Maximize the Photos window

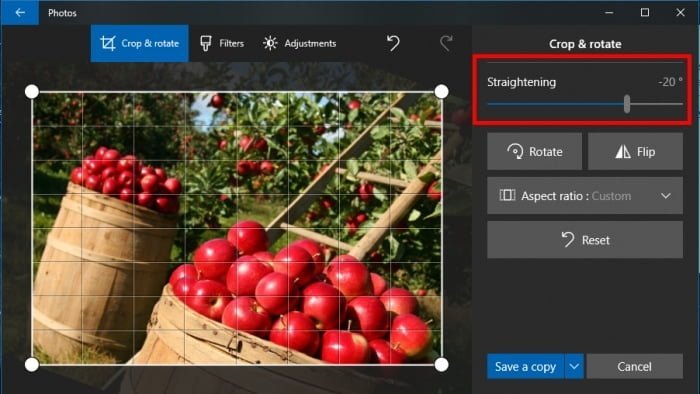tap(645, 12)
